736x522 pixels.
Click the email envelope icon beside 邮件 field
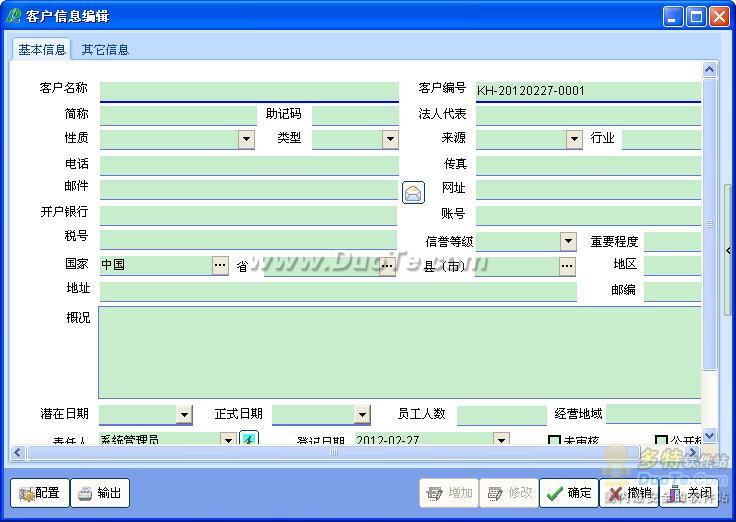coord(413,193)
